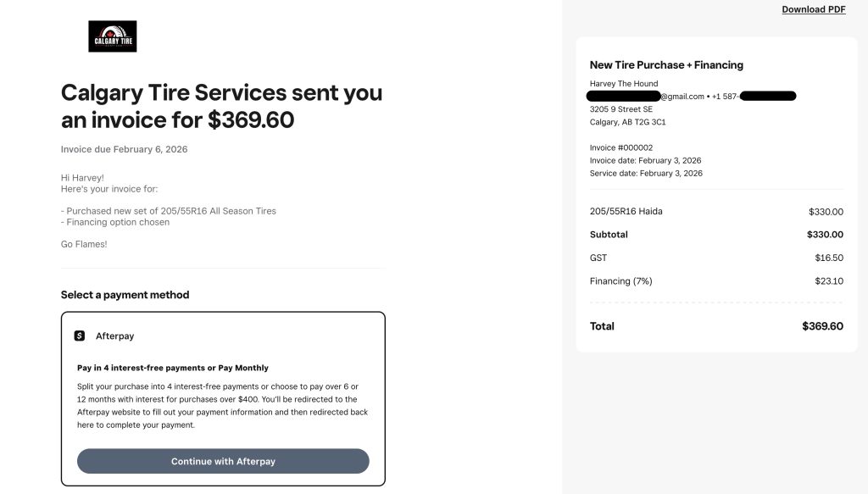Click the GST $16.50 amount
This screenshot has height=494, width=868.
(x=828, y=258)
